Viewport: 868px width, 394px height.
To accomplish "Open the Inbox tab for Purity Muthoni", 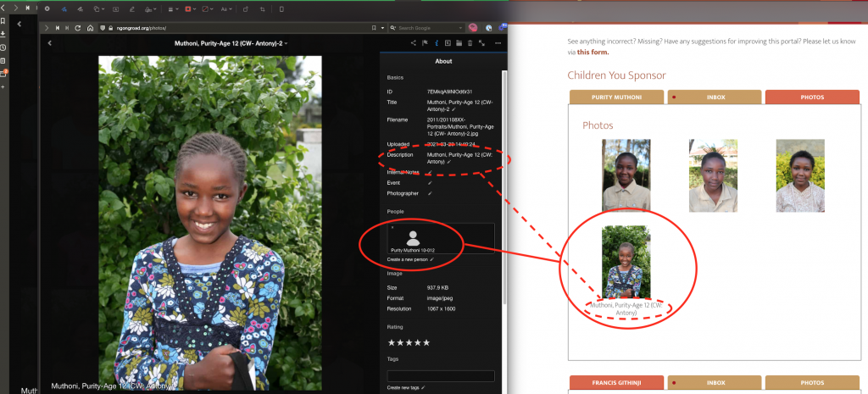I will point(715,97).
